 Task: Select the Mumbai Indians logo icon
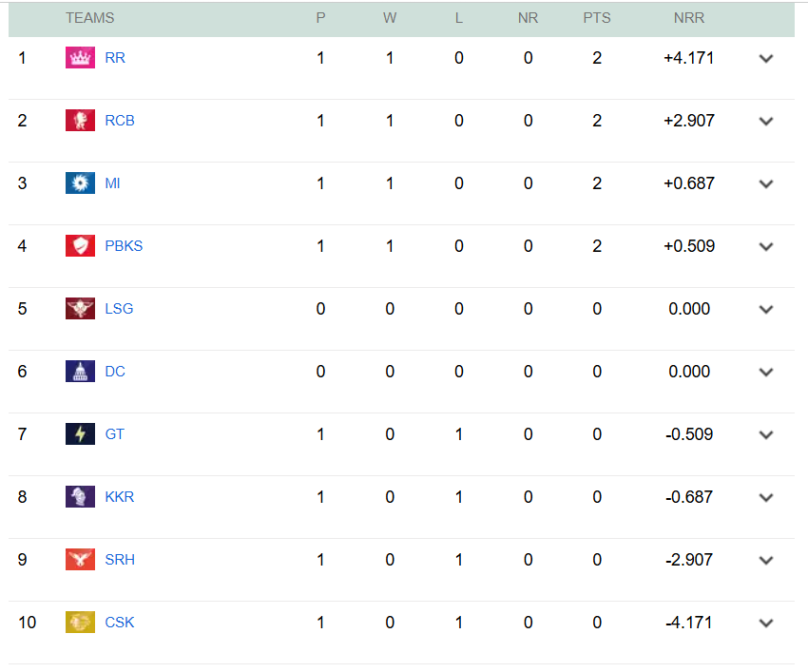click(x=80, y=183)
